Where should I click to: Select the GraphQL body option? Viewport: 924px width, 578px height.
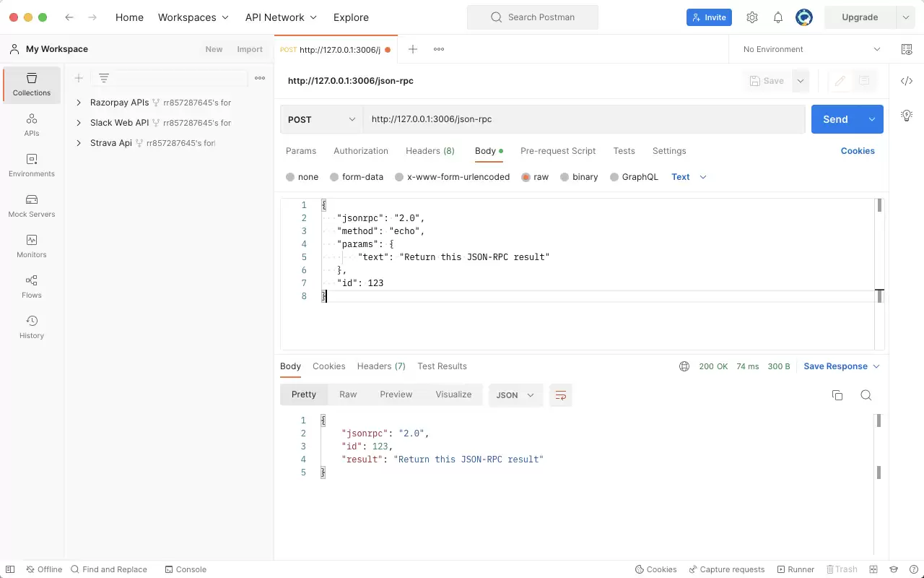(635, 177)
